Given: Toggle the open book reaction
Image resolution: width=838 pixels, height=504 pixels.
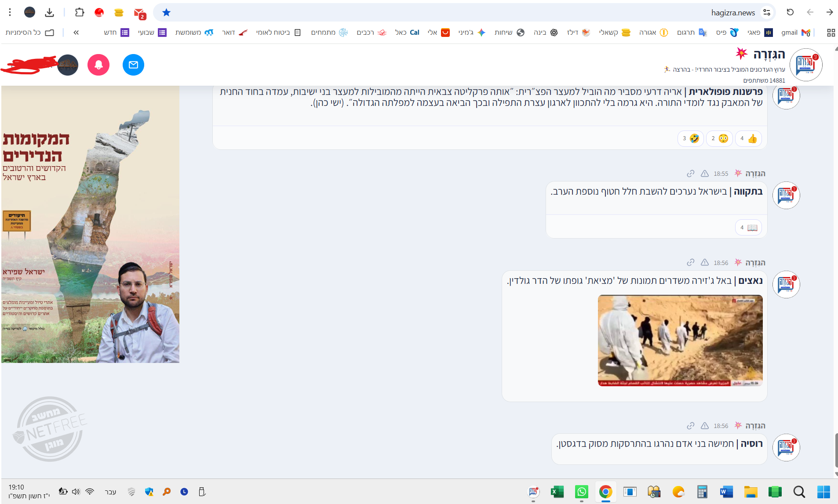Looking at the screenshot, I should pyautogui.click(x=748, y=228).
